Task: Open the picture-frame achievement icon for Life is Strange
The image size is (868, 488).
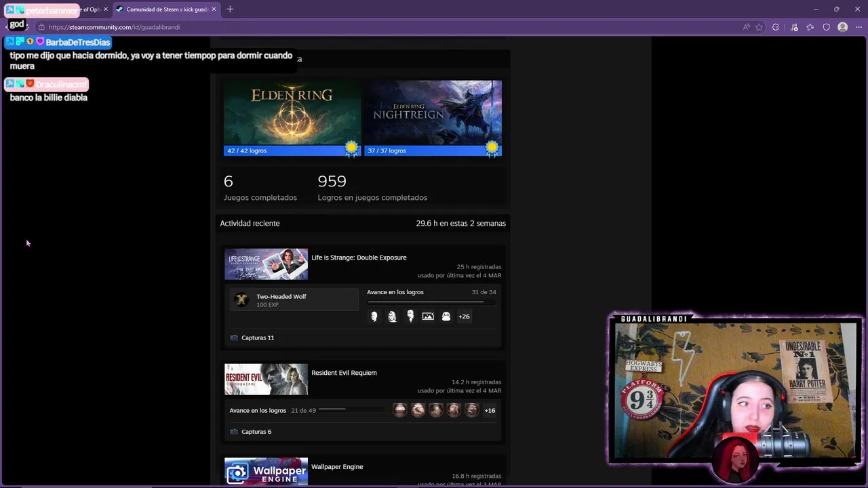Action: 428,317
